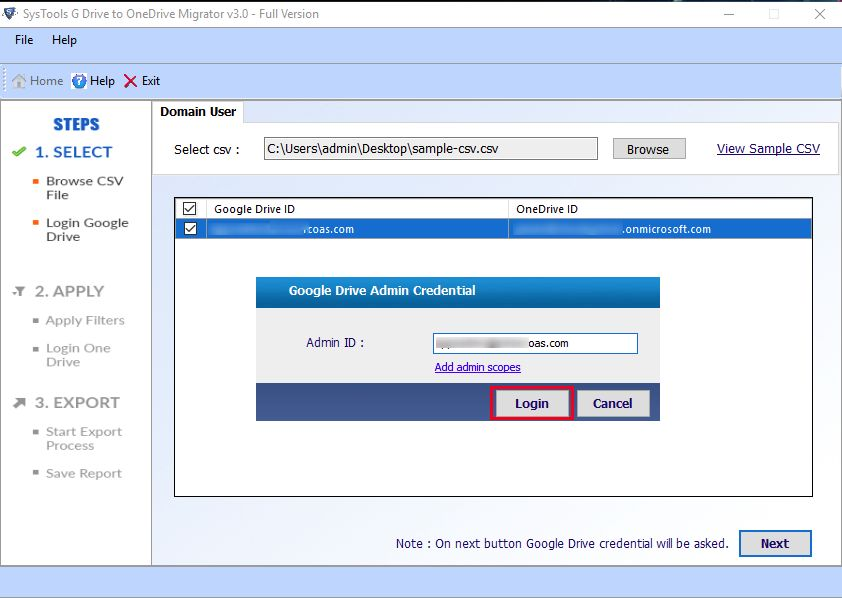Screen dimensions: 842x598
Task: Select the Browse CSV File step
Action: [84, 188]
